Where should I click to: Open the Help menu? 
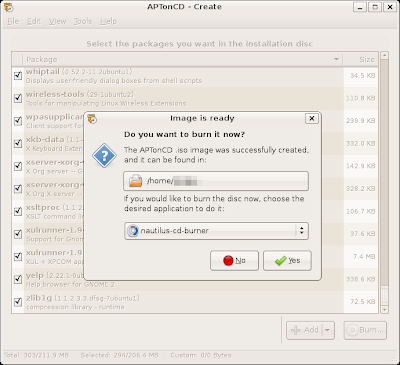coord(108,21)
